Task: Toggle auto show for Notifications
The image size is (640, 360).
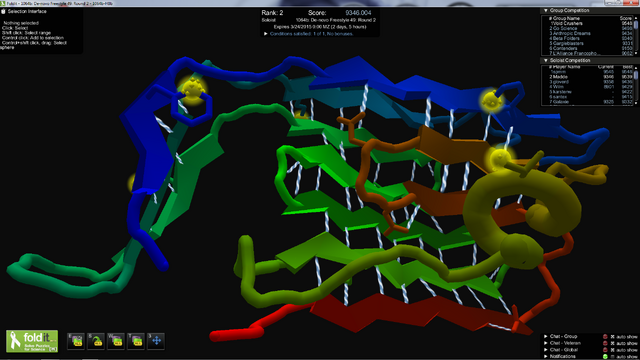Action: click(x=612, y=356)
